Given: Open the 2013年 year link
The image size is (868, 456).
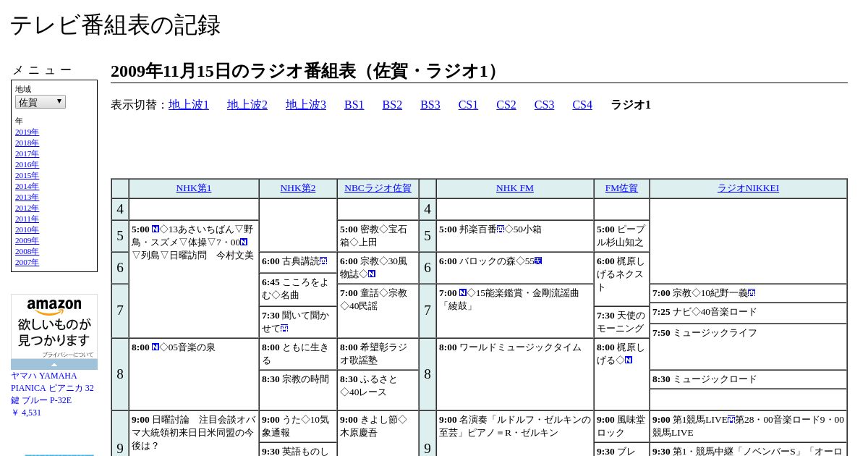Looking at the screenshot, I should 27,197.
